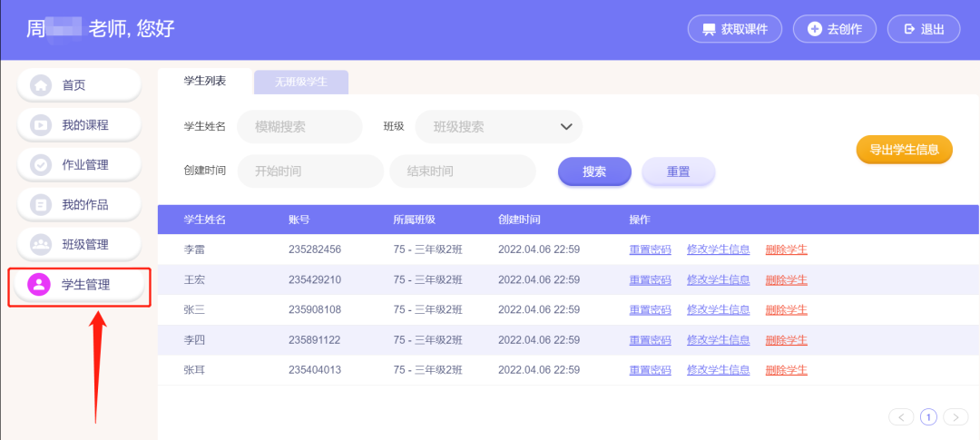This screenshot has width=980, height=440.
Task: Switch to the 无班级学生 tab
Action: point(301,83)
